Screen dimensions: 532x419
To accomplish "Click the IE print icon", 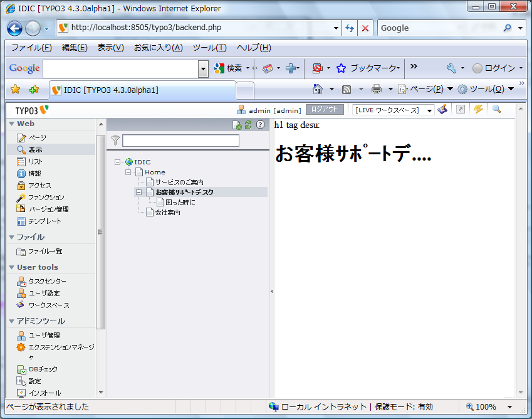I will pos(376,89).
